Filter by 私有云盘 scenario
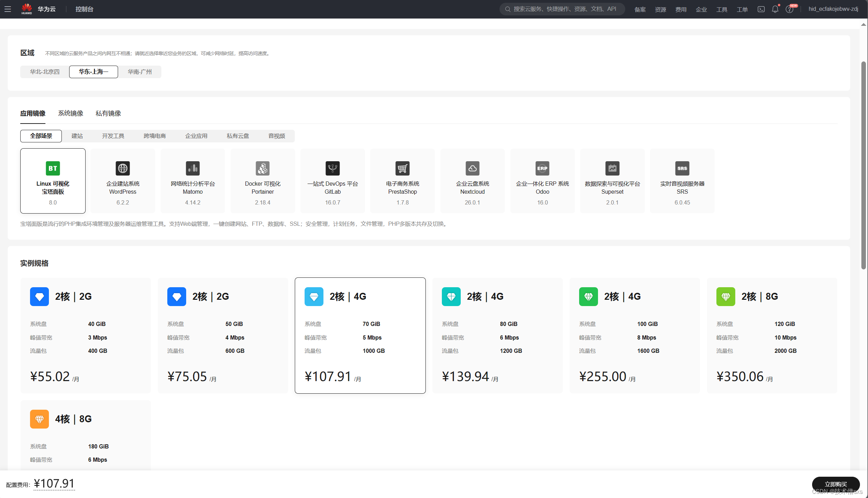 (x=238, y=136)
